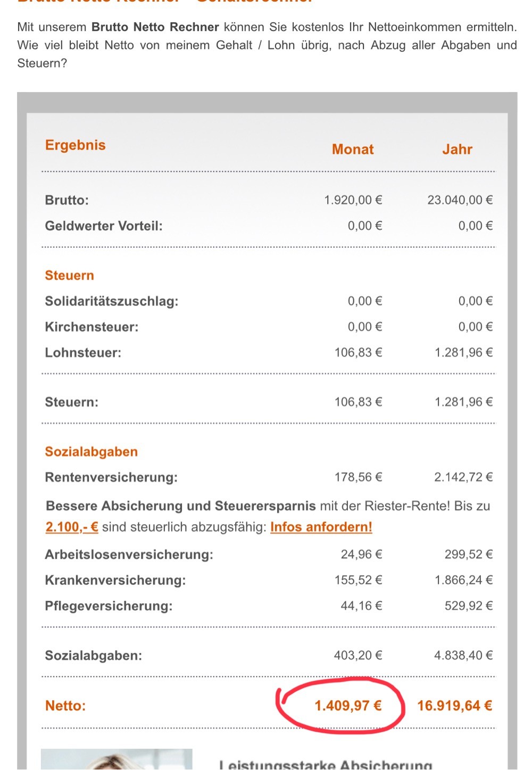The height and width of the screenshot is (770, 532).
Task: Select the yearly Brutto value 23.040,00 €
Action: pyautogui.click(x=460, y=200)
